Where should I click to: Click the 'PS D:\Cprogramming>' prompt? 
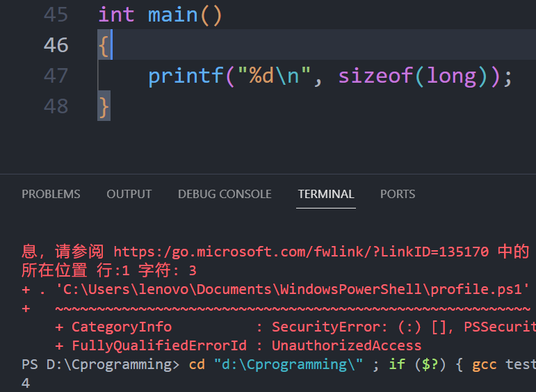click(101, 365)
